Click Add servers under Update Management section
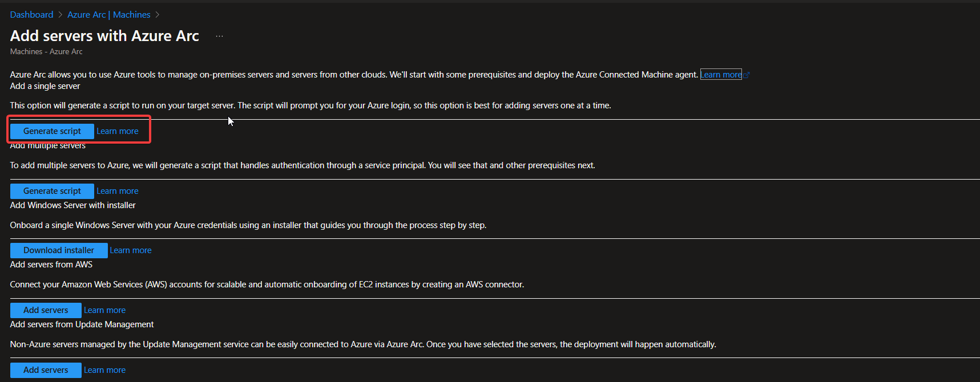The height and width of the screenshot is (382, 980). [x=46, y=370]
